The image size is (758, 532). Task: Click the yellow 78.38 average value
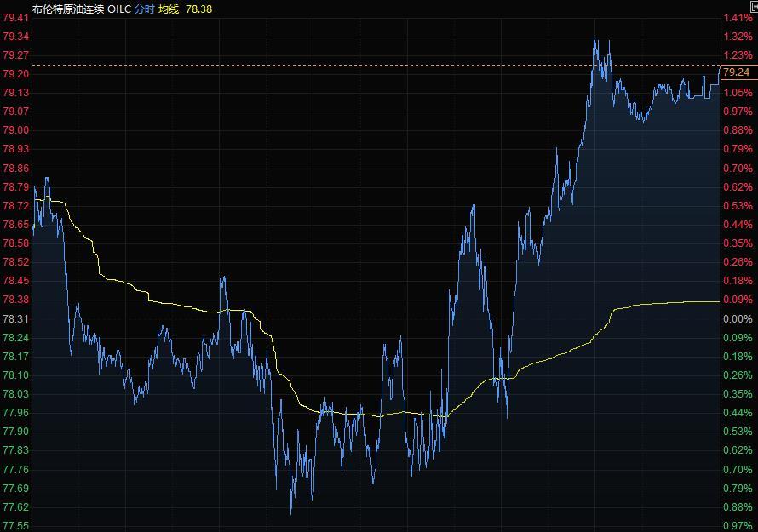click(x=198, y=8)
